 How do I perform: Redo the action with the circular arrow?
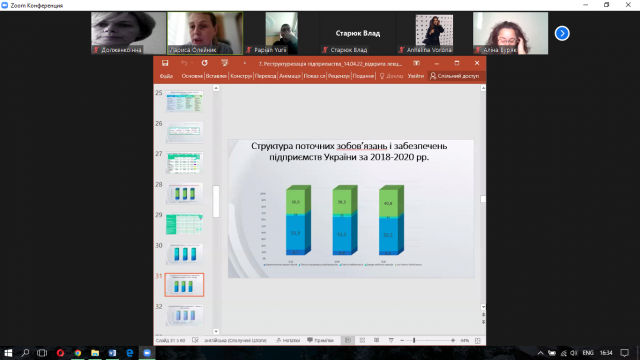click(204, 63)
